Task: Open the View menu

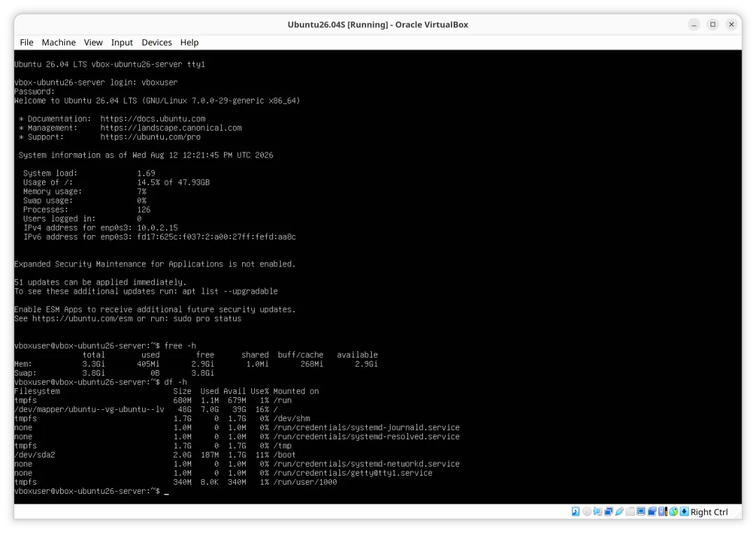Action: (93, 43)
